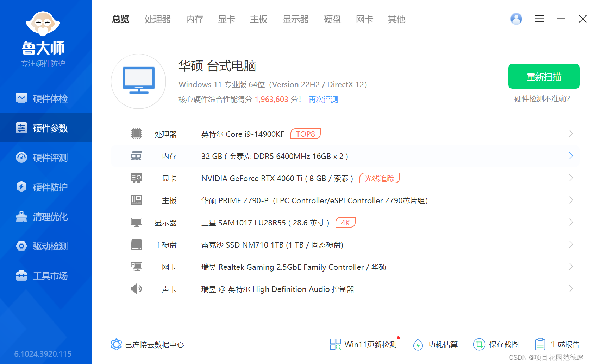Open the user account avatar
This screenshot has height=364, width=589.
516,19
